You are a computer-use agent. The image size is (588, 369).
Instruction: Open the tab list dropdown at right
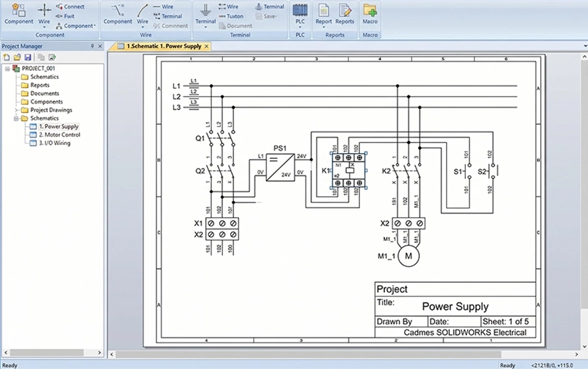pyautogui.click(x=585, y=46)
